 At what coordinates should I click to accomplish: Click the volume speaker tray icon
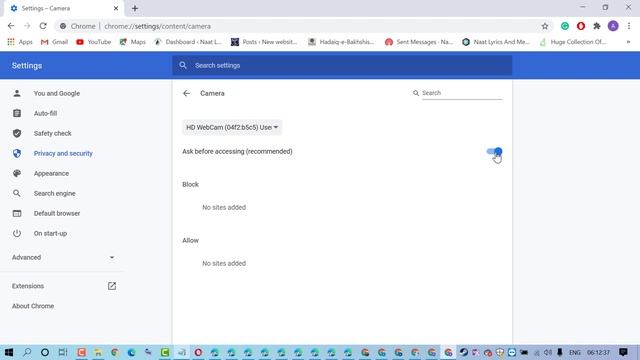pos(548,352)
